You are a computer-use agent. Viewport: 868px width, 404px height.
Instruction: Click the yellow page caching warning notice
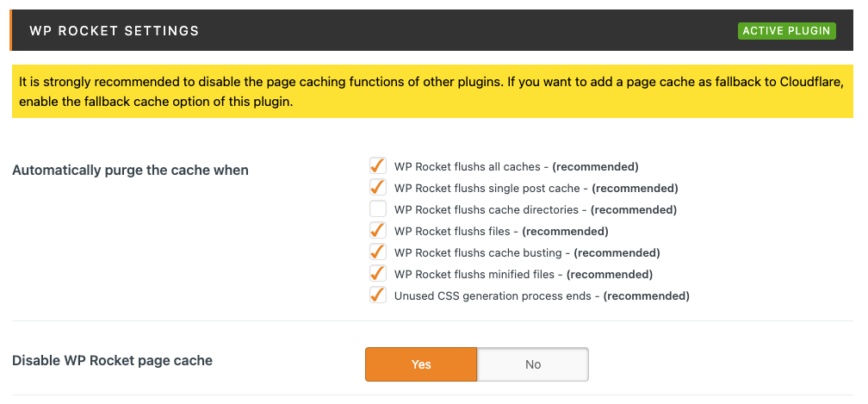[432, 92]
